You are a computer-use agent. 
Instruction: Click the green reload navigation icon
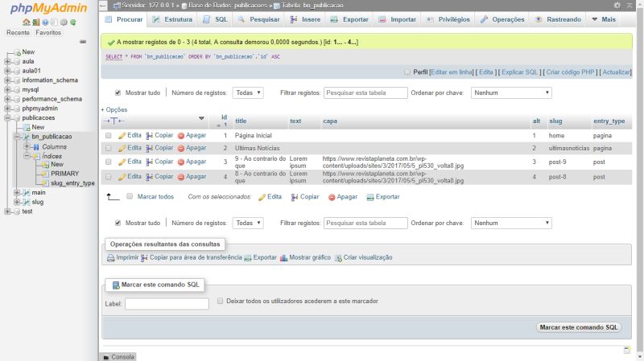tap(73, 23)
